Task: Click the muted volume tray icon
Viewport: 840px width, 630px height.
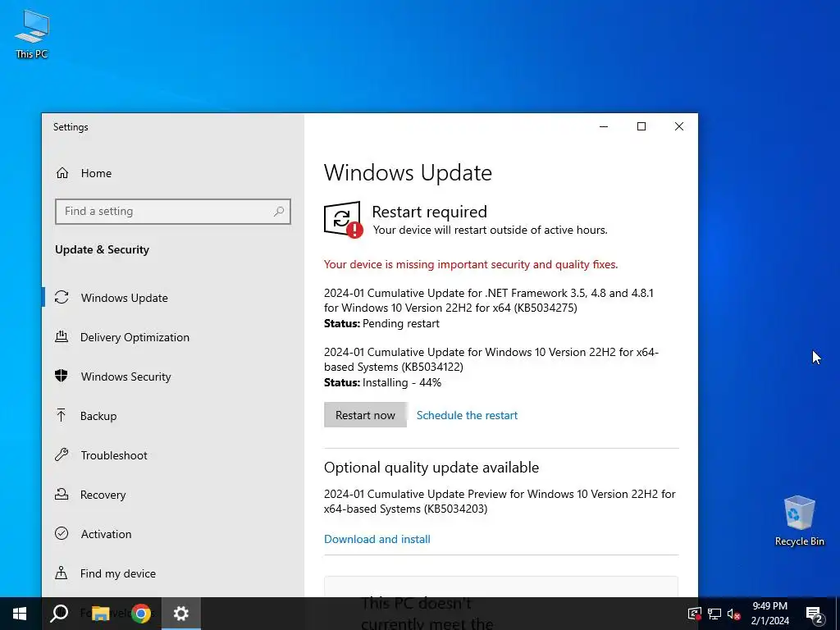Action: click(x=733, y=614)
